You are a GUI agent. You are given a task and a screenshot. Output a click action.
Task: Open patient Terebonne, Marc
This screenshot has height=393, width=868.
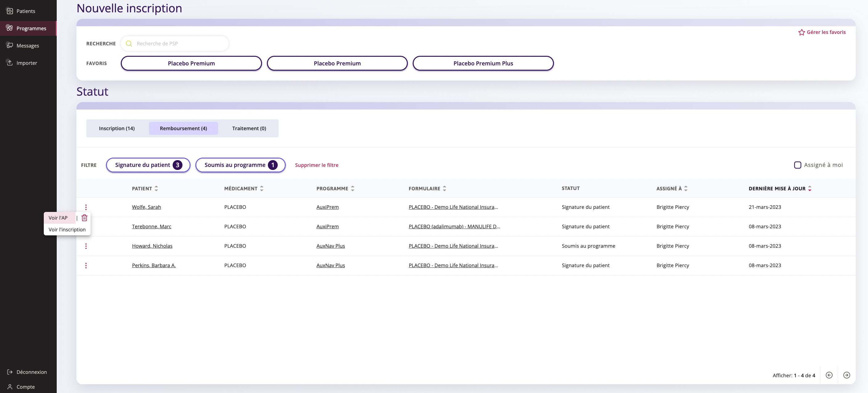coord(152,226)
